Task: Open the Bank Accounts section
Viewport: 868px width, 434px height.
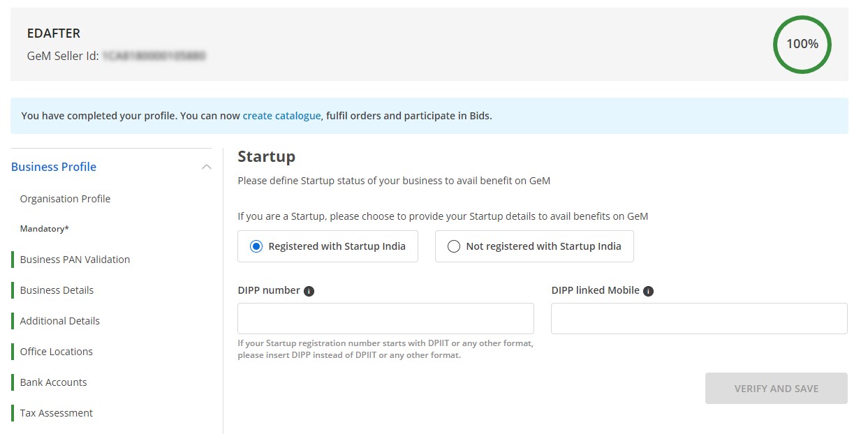Action: [53, 382]
